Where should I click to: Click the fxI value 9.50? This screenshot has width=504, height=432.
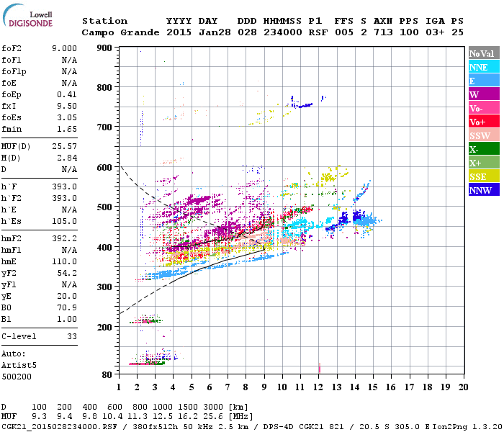(x=67, y=106)
